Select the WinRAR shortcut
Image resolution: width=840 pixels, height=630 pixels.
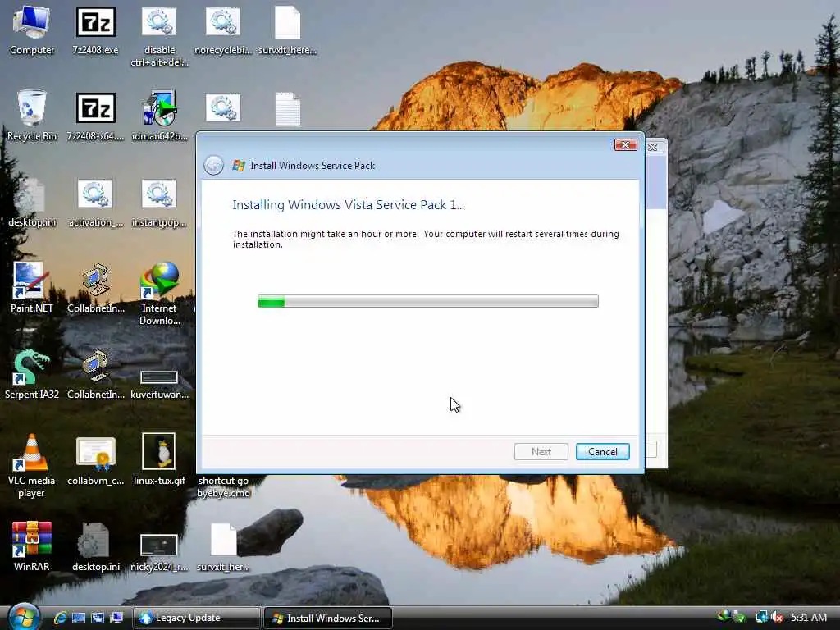click(x=32, y=546)
